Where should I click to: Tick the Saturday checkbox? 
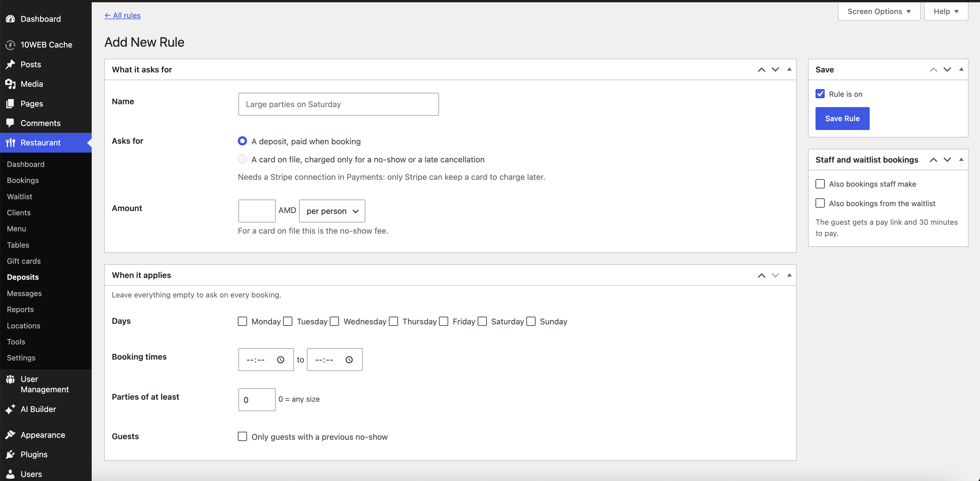click(482, 321)
